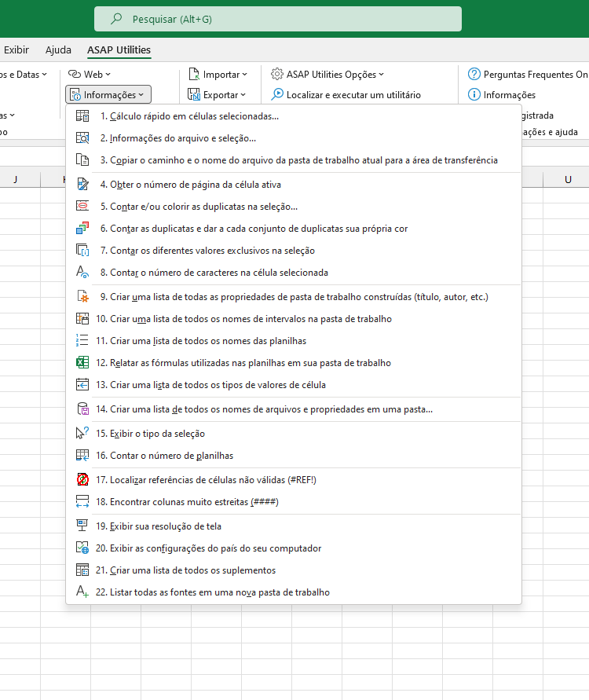Click the red invalid reference icon for item 17

click(x=82, y=479)
